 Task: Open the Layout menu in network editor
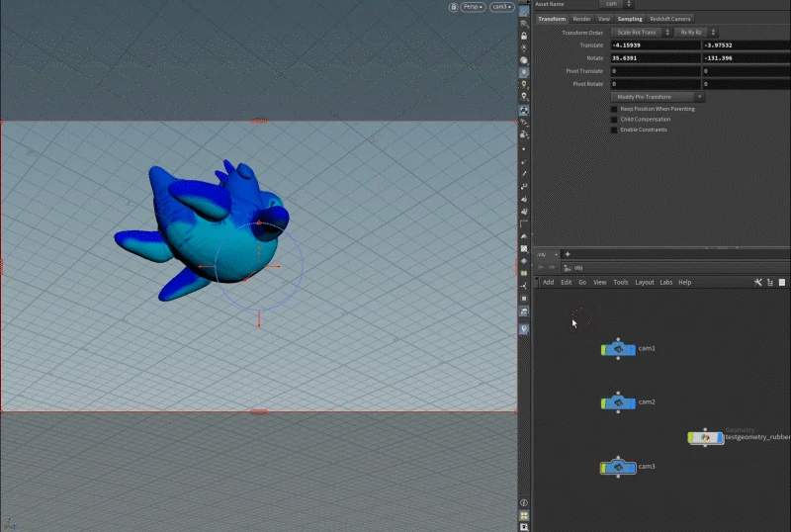coord(645,282)
